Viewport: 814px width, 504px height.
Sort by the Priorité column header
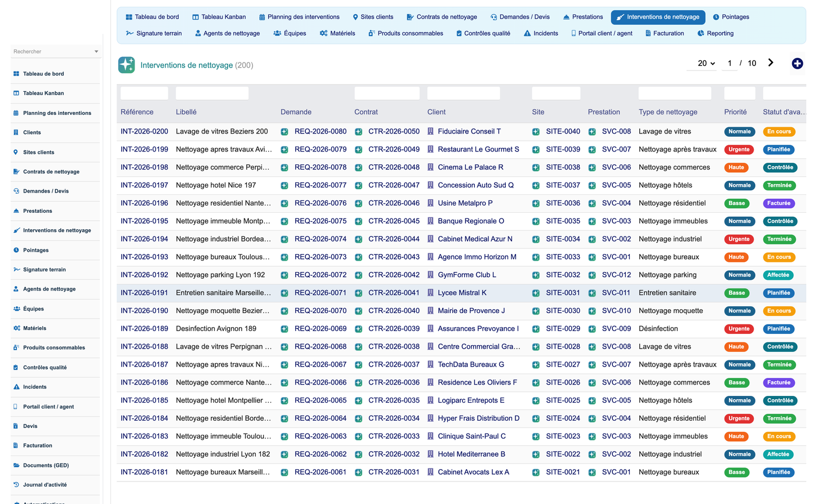735,112
